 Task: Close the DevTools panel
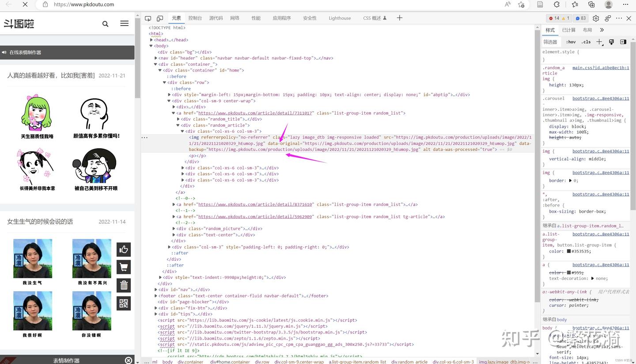pos(629,18)
